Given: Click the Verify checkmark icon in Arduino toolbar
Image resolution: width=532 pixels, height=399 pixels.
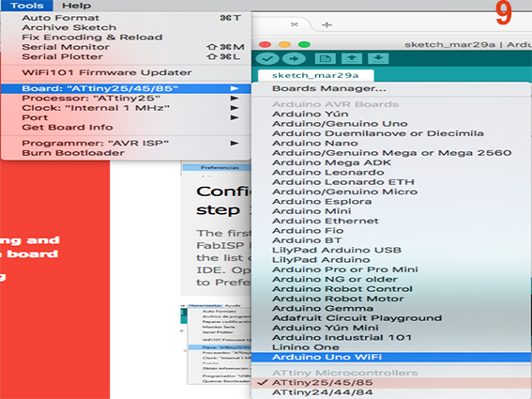Looking at the screenshot, I should (x=267, y=59).
